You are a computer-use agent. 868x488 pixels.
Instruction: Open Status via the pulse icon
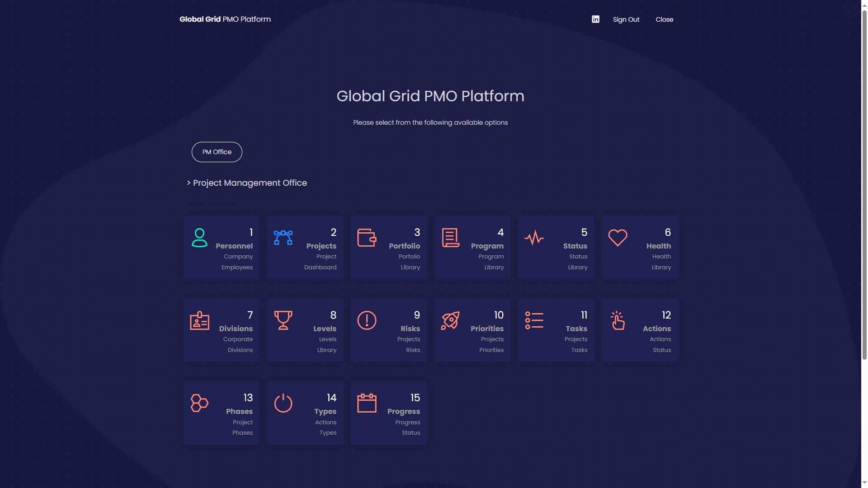[x=534, y=238]
